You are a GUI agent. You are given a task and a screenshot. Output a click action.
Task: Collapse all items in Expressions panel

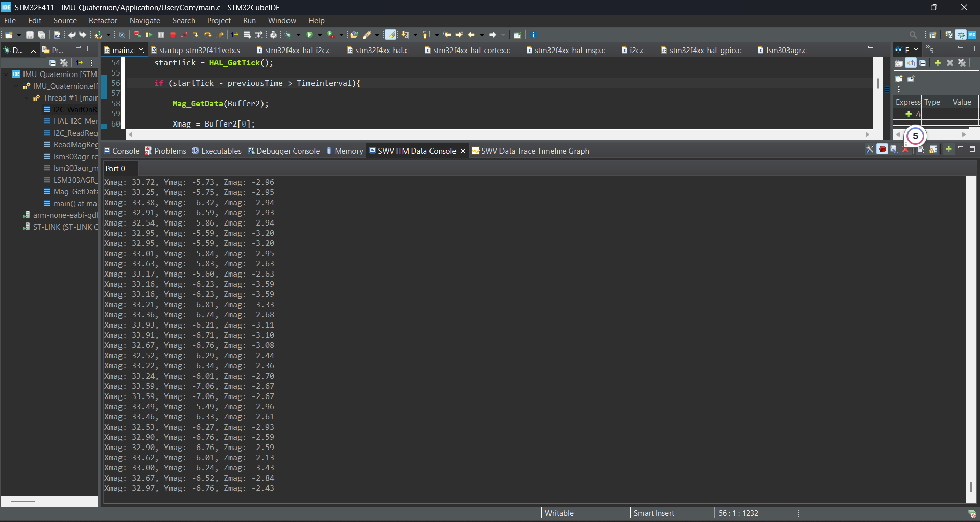pyautogui.click(x=923, y=63)
